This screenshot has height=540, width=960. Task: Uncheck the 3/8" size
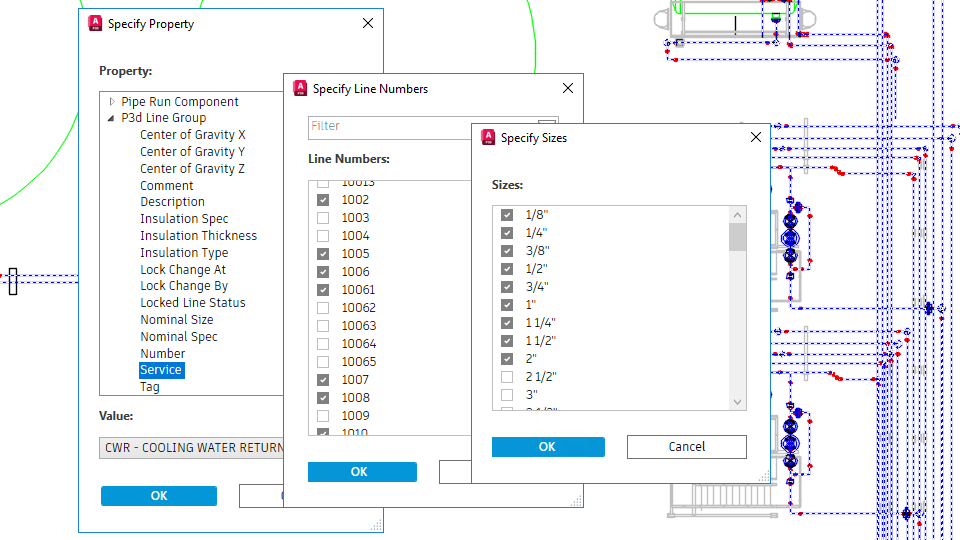pyautogui.click(x=506, y=251)
